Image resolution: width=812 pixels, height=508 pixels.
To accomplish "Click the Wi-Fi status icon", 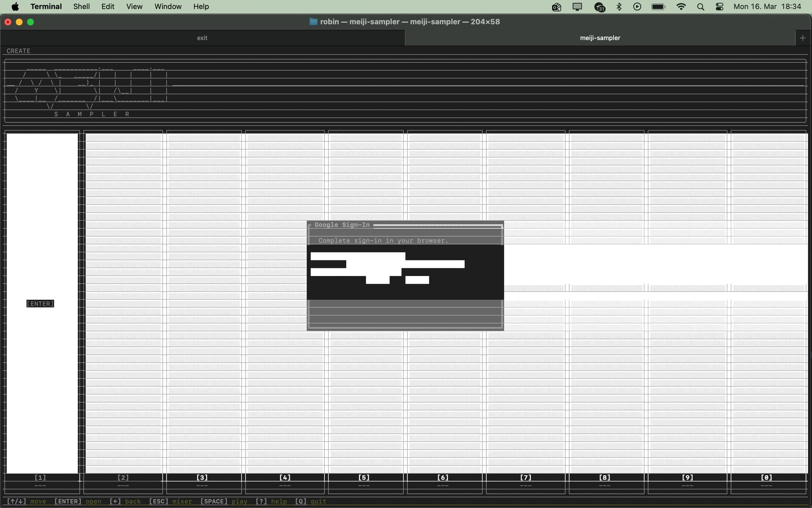I will point(681,7).
